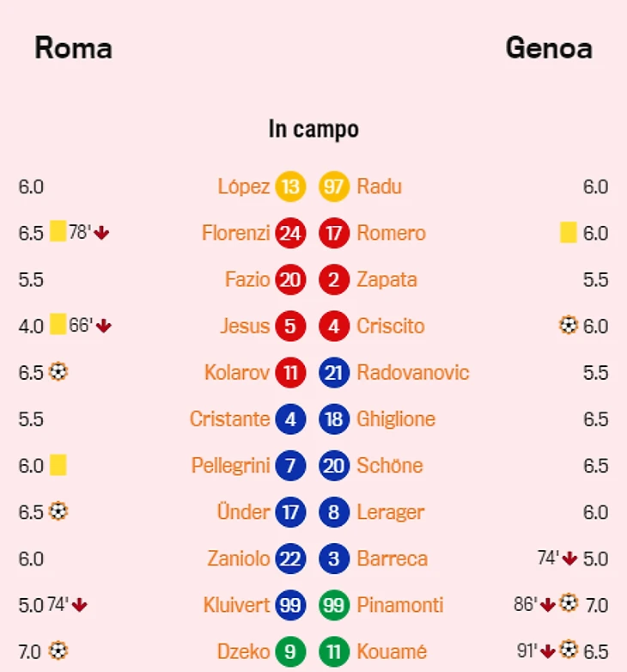Click Ünder's goal ball icon

(x=58, y=511)
